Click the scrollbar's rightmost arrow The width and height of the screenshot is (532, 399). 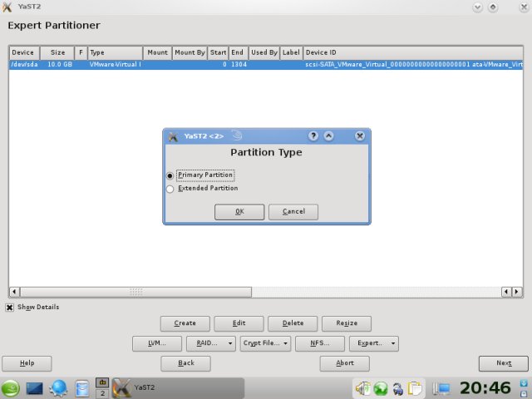(517, 292)
